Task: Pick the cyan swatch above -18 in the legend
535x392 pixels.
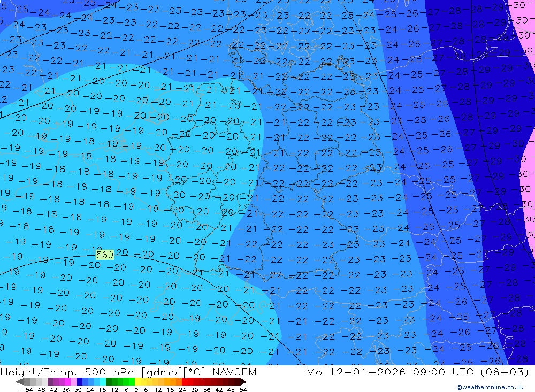Action: coord(103,382)
